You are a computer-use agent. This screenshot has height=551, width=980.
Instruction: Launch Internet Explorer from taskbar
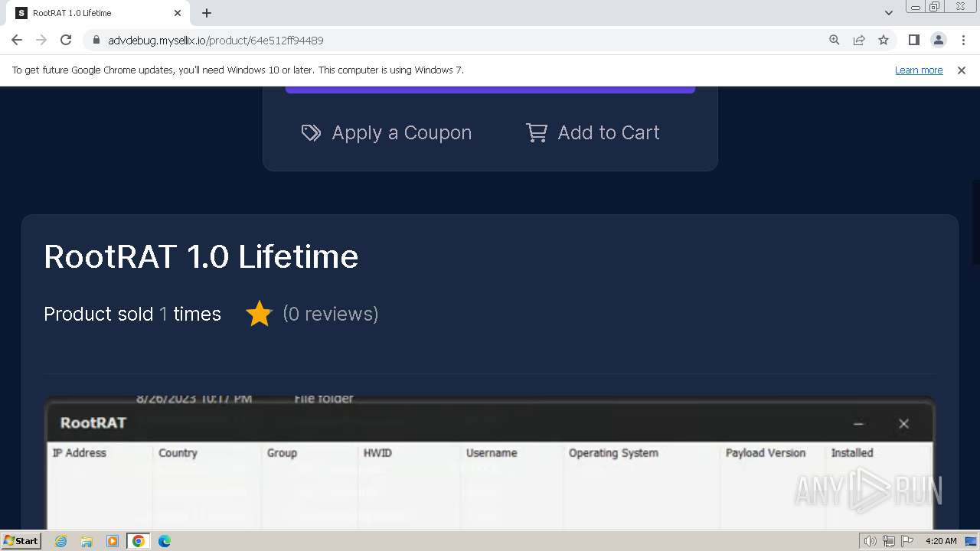61,541
